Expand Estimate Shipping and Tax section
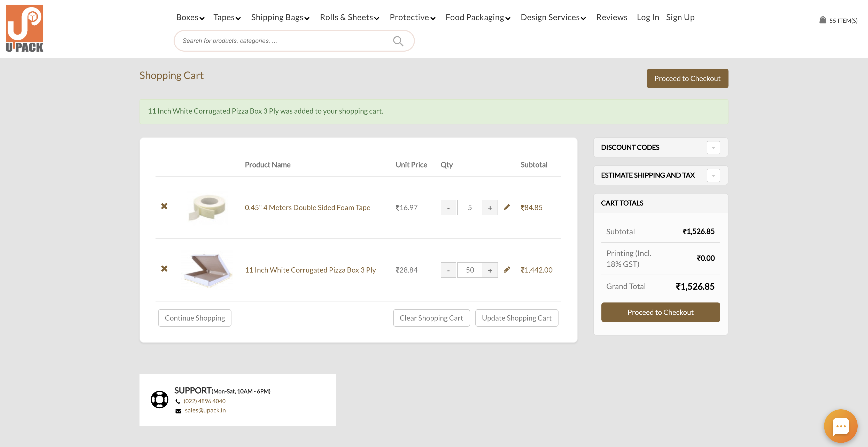The height and width of the screenshot is (447, 868). coord(713,175)
